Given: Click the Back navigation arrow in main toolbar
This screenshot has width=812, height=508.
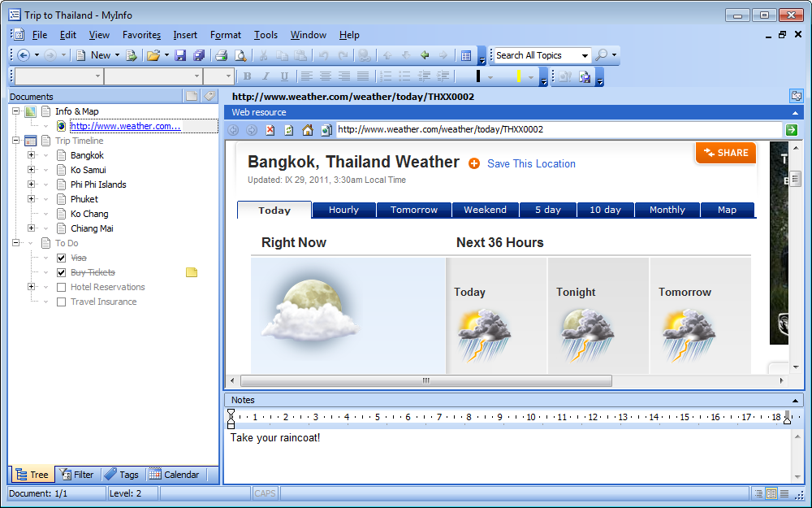Looking at the screenshot, I should 24,55.
